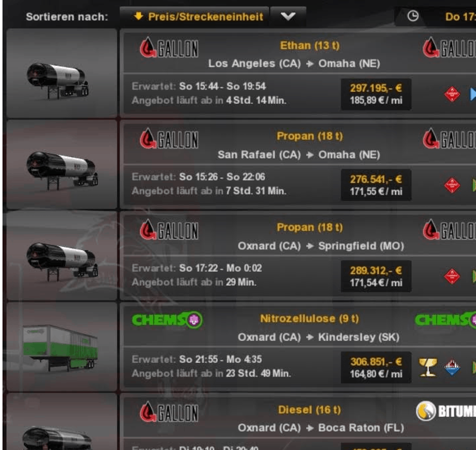Click the Chemso company logo
This screenshot has width=476, height=450.
(167, 320)
